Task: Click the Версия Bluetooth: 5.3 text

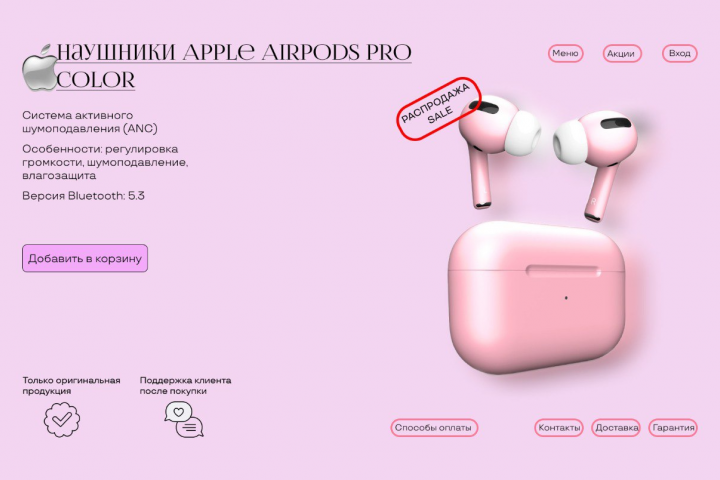Action: pos(83,196)
